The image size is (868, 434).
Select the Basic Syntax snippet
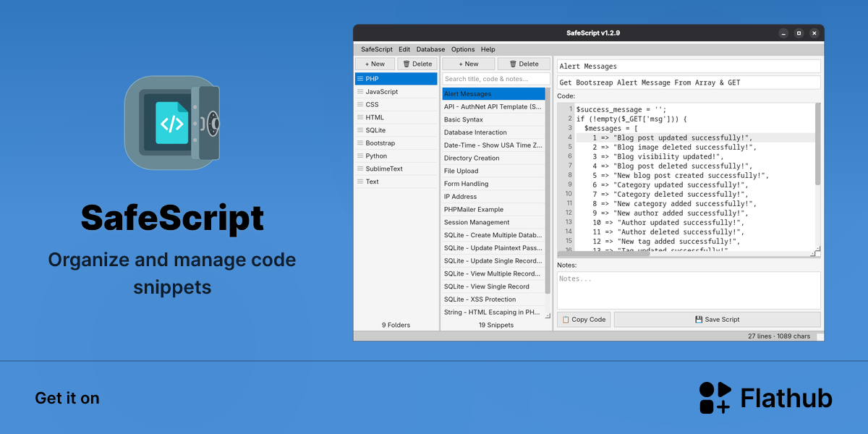tap(493, 119)
